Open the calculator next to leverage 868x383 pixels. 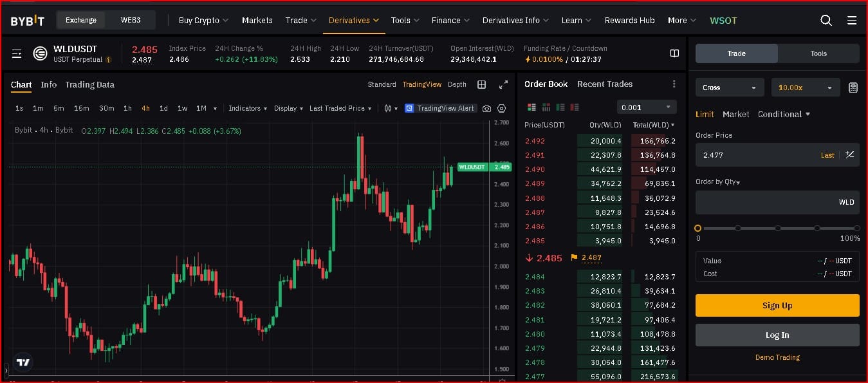[x=853, y=88]
